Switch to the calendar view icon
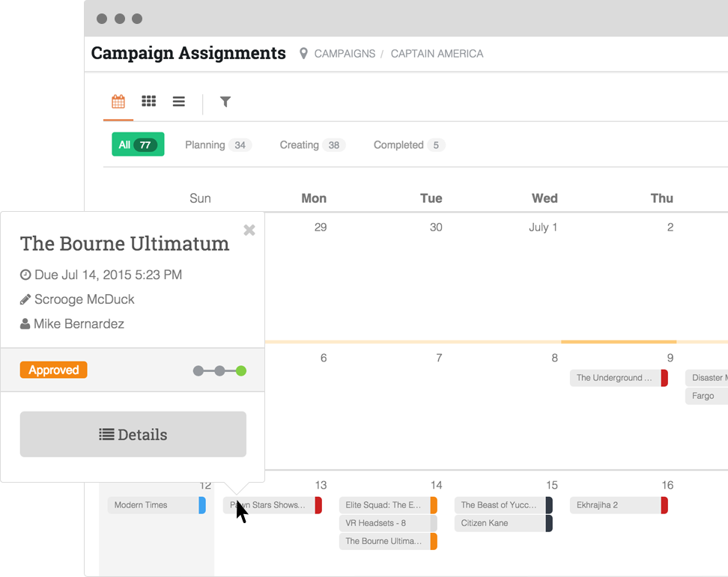Screen dimensions: 728x577 (x=118, y=102)
